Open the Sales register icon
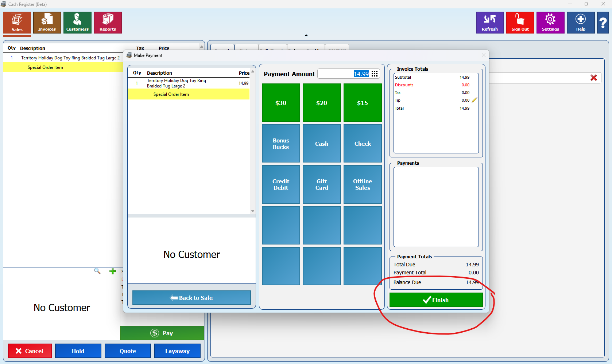Image resolution: width=612 pixels, height=364 pixels. coord(17,23)
